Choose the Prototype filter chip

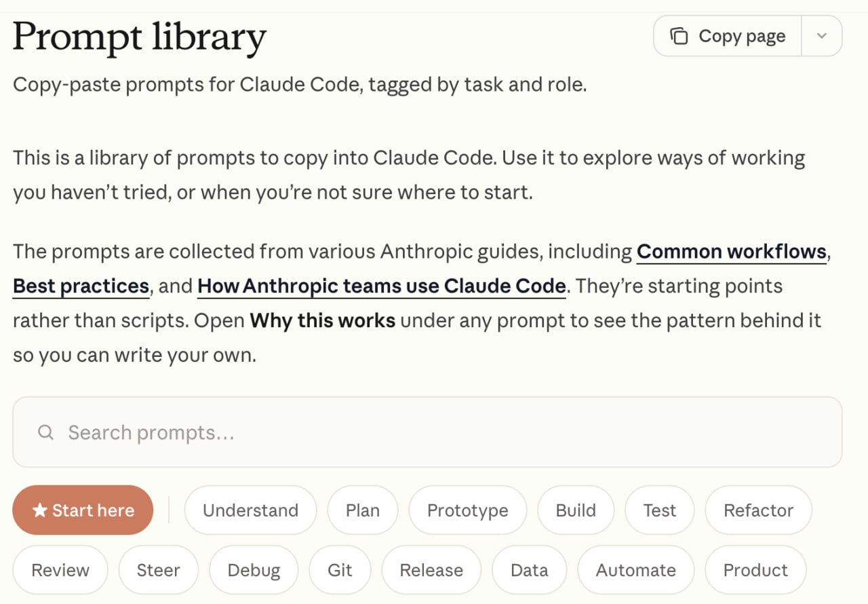[x=468, y=510]
